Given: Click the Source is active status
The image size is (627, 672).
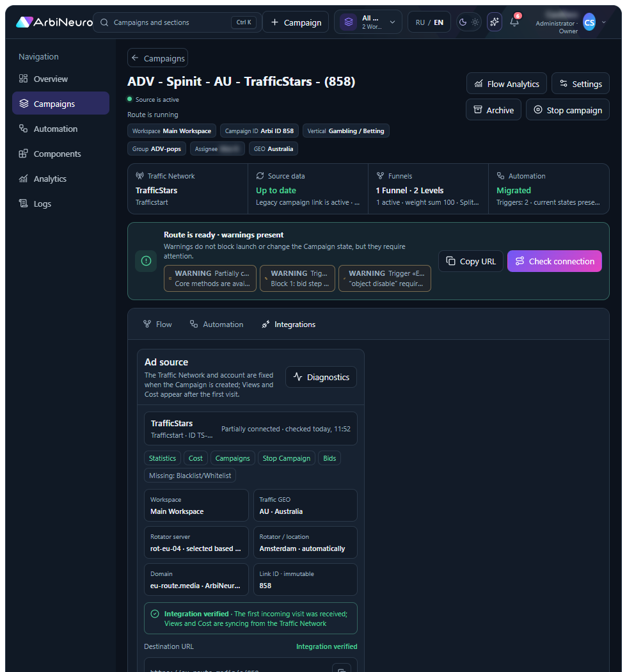Looking at the screenshot, I should click(153, 99).
